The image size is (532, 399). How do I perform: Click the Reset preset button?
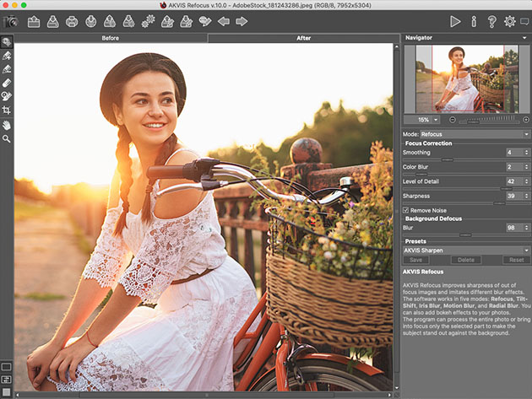tap(515, 260)
